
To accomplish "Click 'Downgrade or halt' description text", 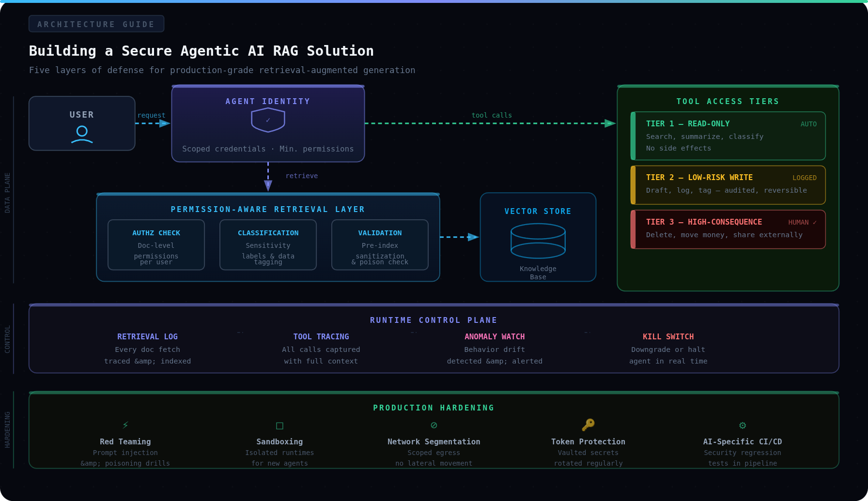I will (x=668, y=350).
